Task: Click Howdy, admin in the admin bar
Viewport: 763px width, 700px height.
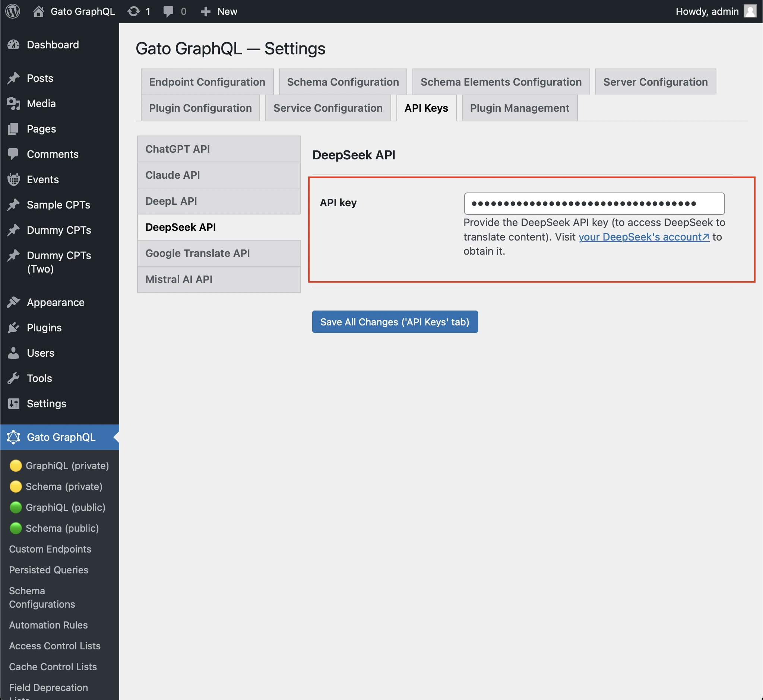Action: 707,12
